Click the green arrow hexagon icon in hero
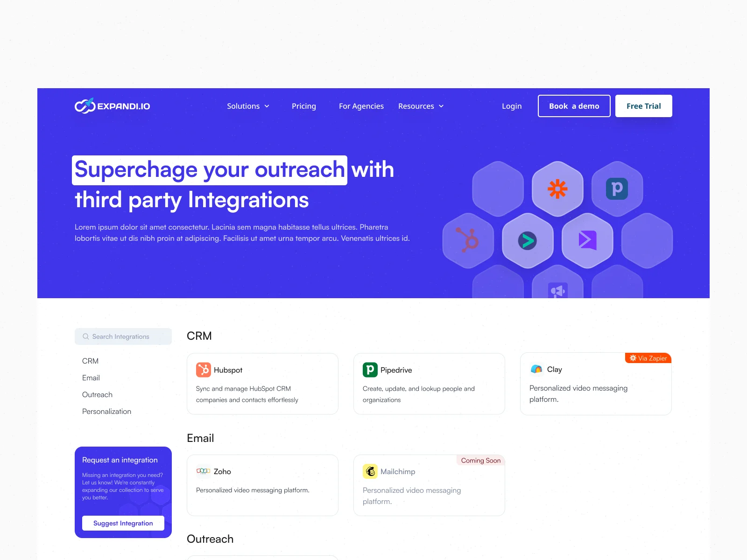 528,241
